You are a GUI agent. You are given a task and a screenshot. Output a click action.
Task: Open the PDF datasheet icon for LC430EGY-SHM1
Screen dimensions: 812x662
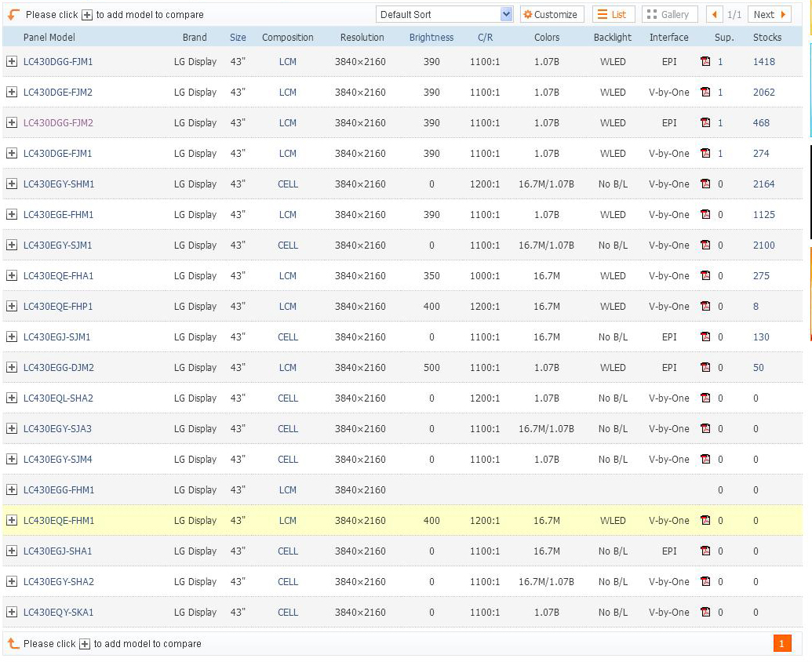pos(705,184)
